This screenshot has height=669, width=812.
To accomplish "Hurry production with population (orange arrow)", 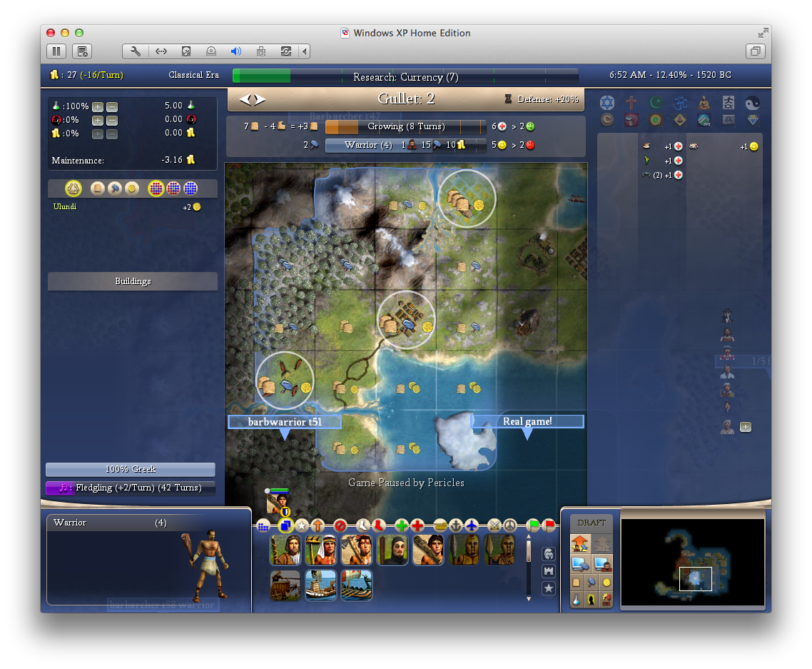I will [580, 543].
